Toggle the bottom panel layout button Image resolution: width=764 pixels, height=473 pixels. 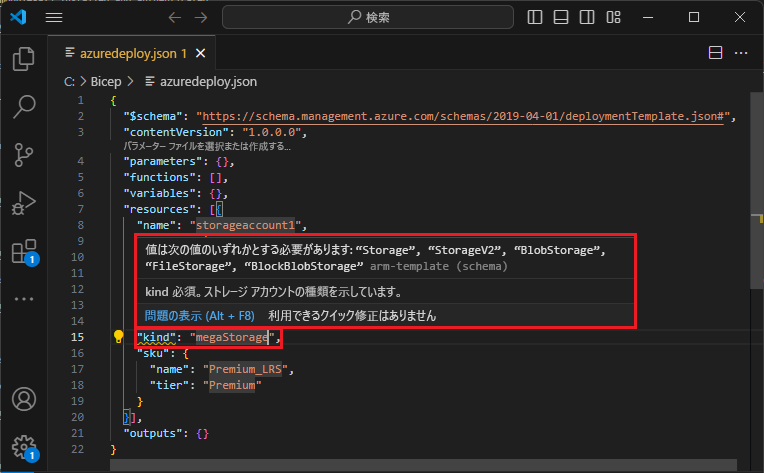click(x=561, y=18)
